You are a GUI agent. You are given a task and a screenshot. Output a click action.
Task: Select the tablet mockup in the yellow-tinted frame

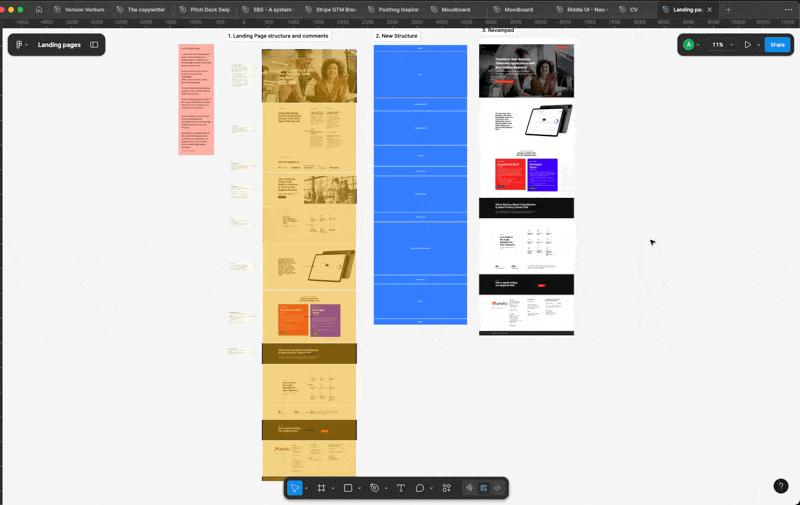tap(331, 266)
